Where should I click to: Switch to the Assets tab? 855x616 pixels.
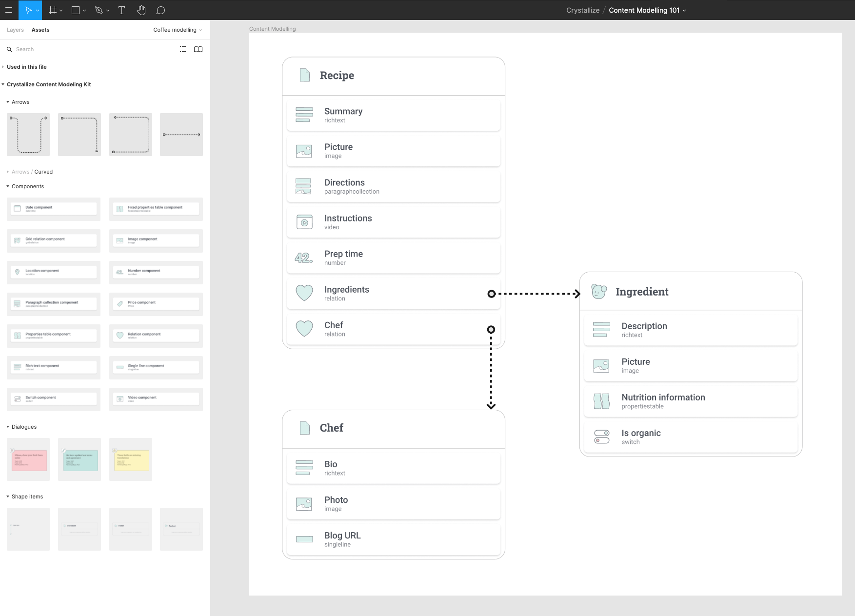(x=40, y=30)
